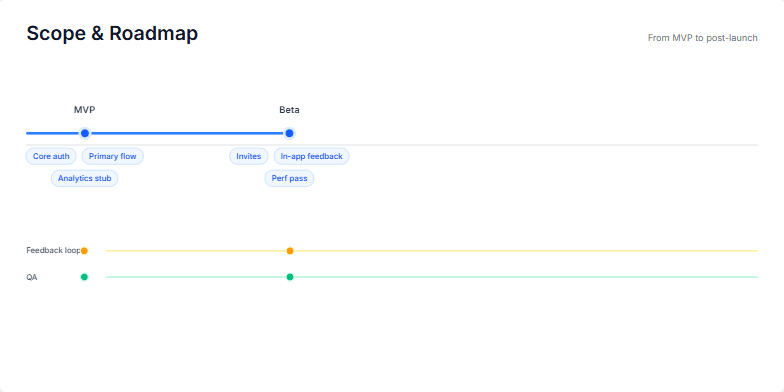Click the QA green dot at MVP

click(84, 276)
